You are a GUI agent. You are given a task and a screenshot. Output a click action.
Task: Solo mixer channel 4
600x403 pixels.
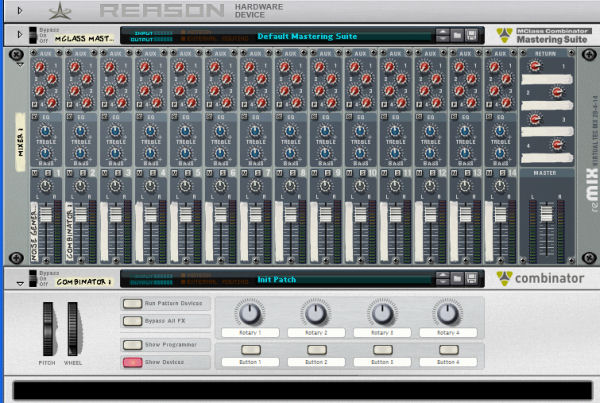coord(153,173)
